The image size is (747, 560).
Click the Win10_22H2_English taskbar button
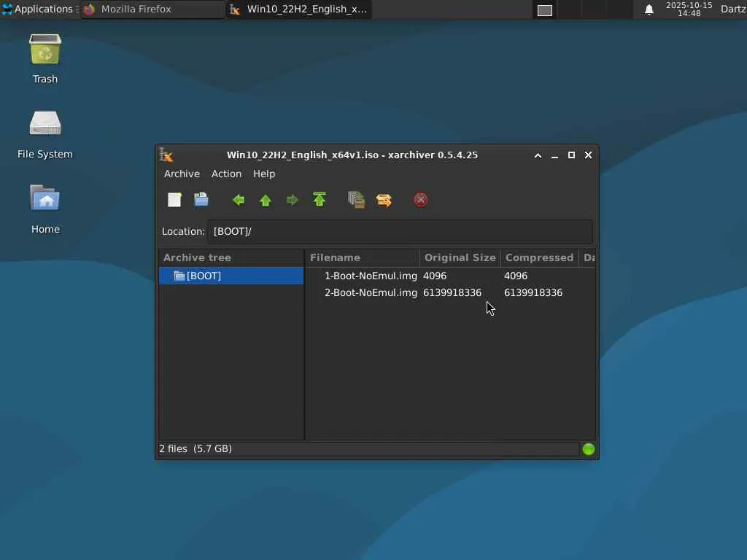click(298, 9)
